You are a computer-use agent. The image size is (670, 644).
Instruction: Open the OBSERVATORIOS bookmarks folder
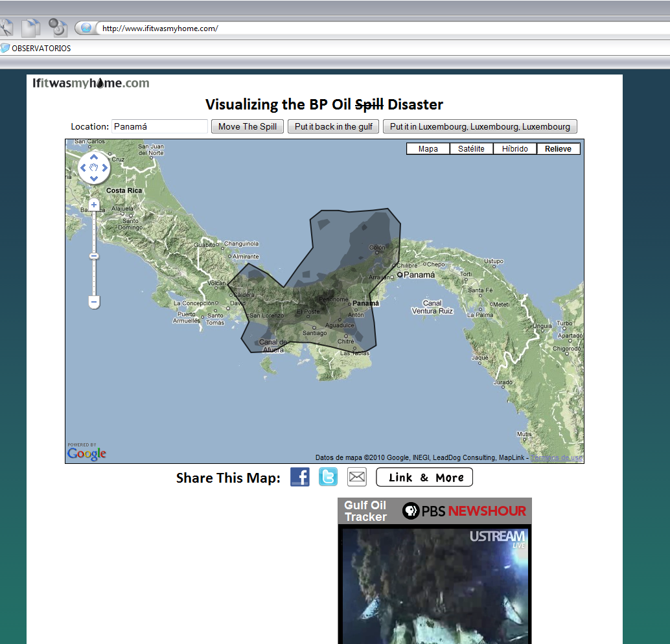tap(36, 49)
